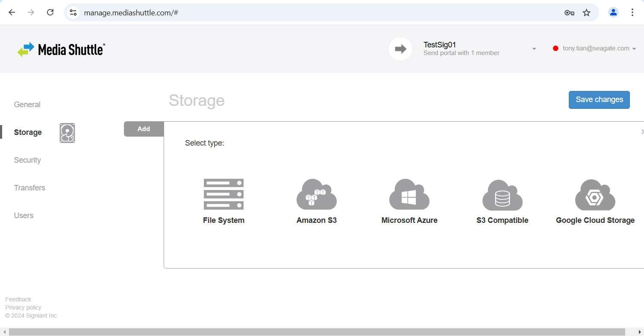Open the tony.tian@seagate.com account menu
Viewport: 644px width, 336px height.
(x=596, y=49)
